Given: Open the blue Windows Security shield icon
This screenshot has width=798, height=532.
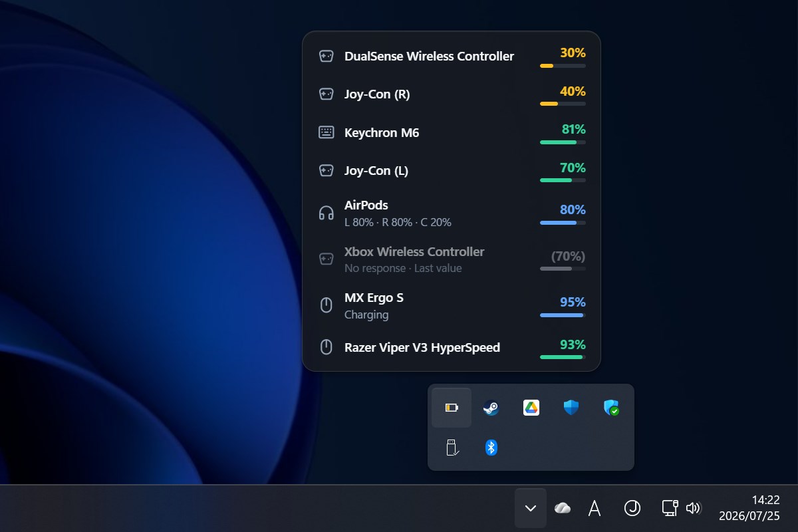Looking at the screenshot, I should coord(571,408).
